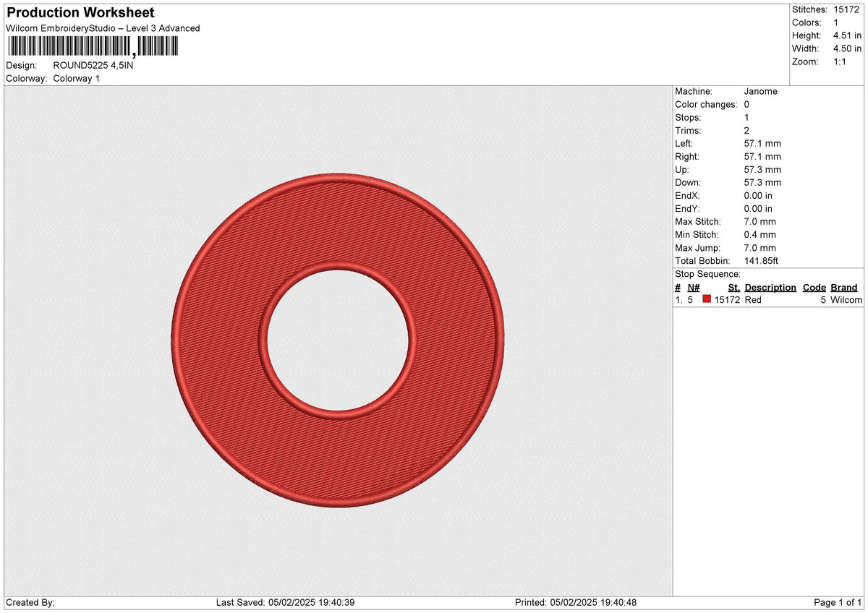Click the Height value '4.51 in'
868x613 pixels.
point(848,35)
